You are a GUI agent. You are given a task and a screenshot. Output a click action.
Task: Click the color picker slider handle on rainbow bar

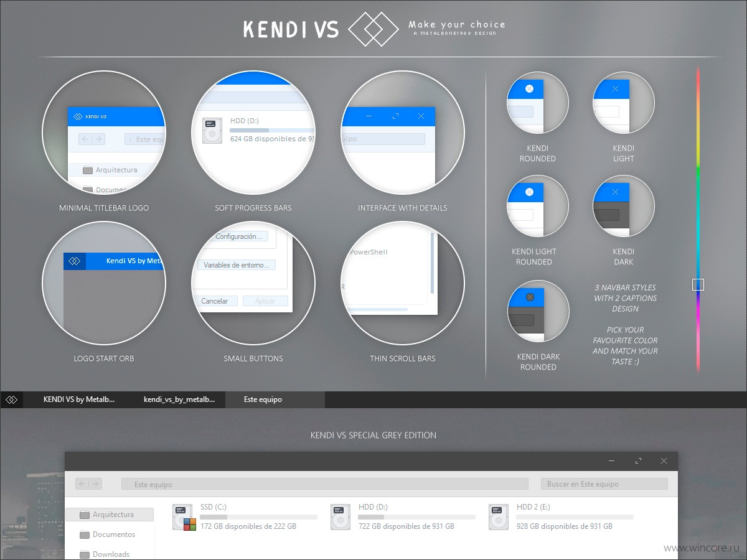698,284
